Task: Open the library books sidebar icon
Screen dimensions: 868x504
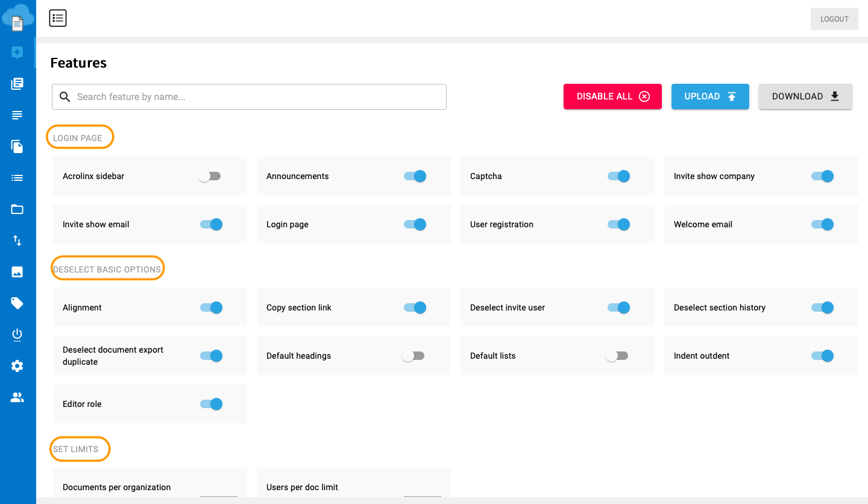Action: tap(17, 84)
